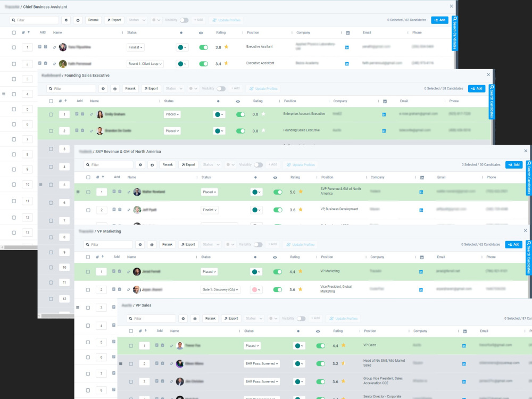This screenshot has height=399, width=532.
Task: Sort by Rating column in Chief Business Assistant
Action: click(x=221, y=32)
